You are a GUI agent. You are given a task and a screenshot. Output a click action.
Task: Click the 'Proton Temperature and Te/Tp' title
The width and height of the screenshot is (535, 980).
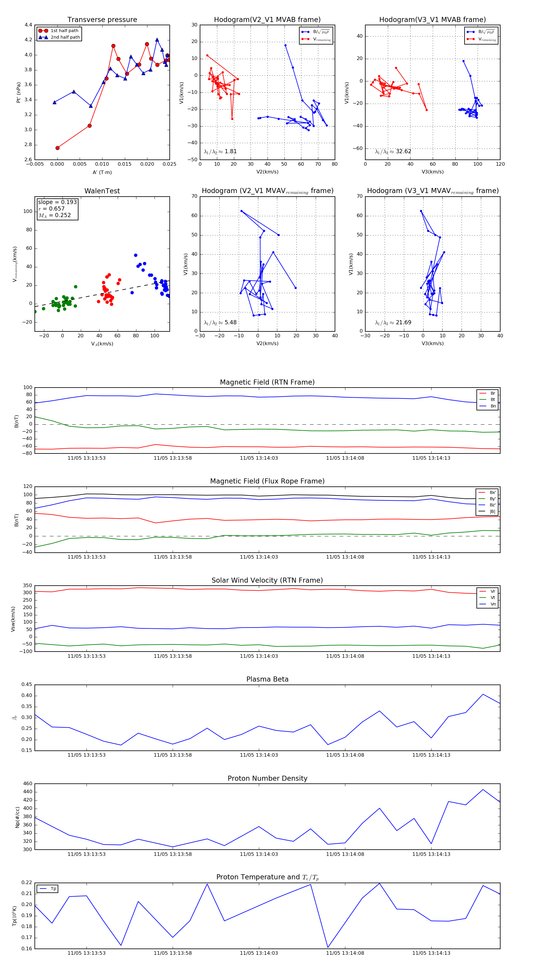pyautogui.click(x=267, y=877)
